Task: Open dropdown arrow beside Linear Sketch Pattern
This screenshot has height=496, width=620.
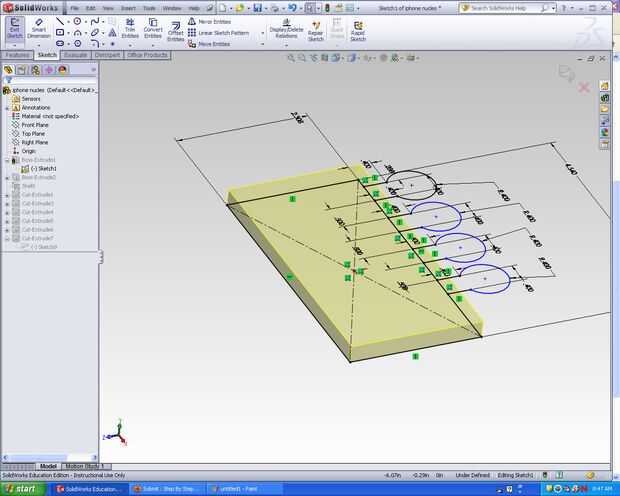Action: pyautogui.click(x=263, y=33)
